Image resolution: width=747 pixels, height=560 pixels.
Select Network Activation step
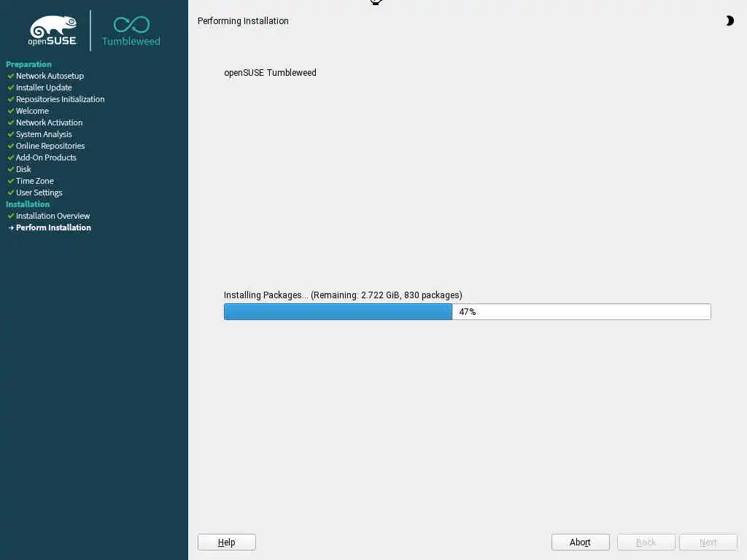pyautogui.click(x=49, y=122)
